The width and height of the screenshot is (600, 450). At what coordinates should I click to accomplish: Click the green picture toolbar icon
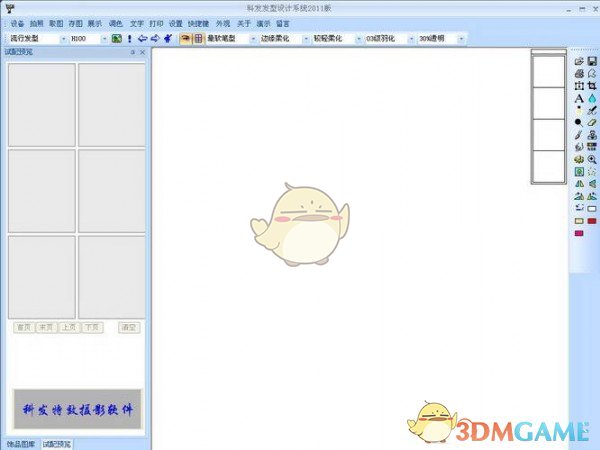pyautogui.click(x=117, y=38)
